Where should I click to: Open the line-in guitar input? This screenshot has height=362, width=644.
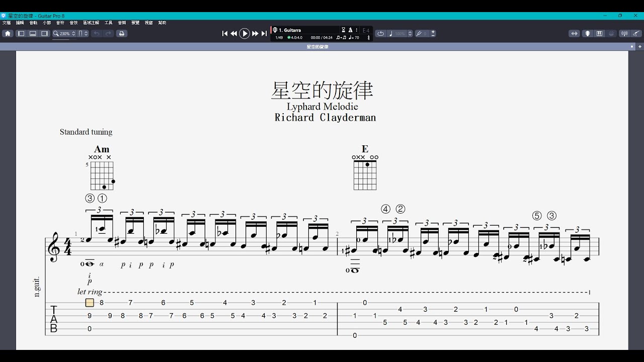[636, 34]
